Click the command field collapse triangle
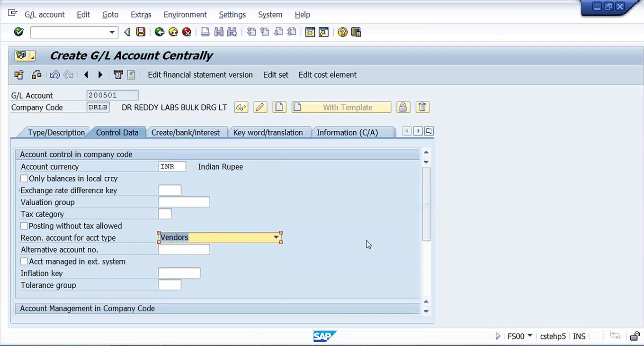 click(127, 32)
